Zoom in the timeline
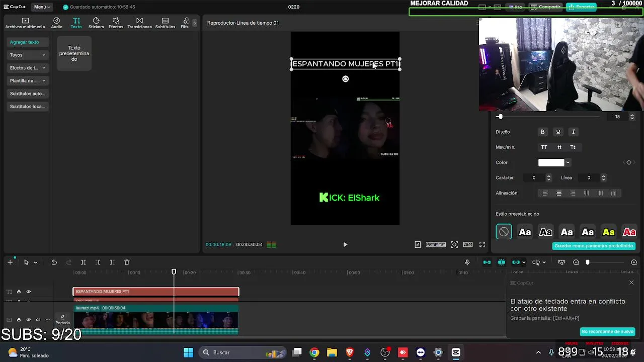644x362 pixels. point(634,262)
